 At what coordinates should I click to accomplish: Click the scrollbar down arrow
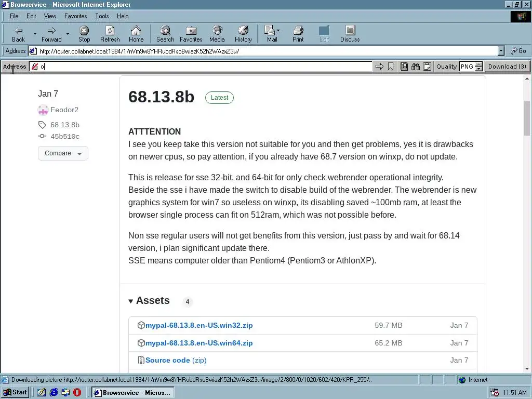coord(527,369)
